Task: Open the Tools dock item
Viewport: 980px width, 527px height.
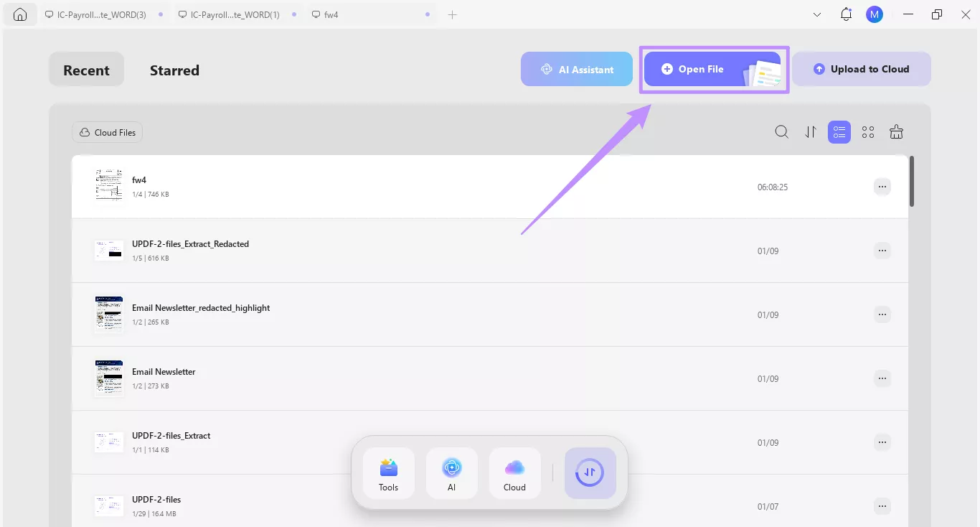Action: point(389,473)
